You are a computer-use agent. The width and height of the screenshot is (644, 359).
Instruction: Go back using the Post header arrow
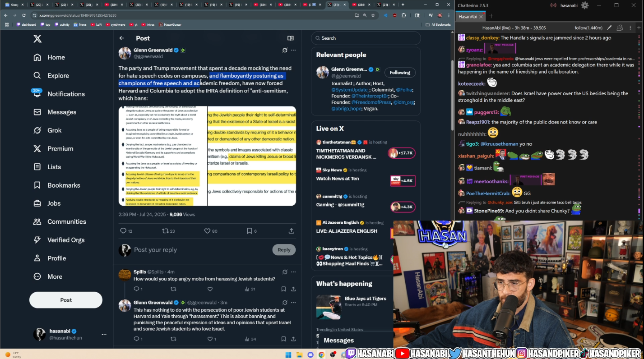pos(122,38)
